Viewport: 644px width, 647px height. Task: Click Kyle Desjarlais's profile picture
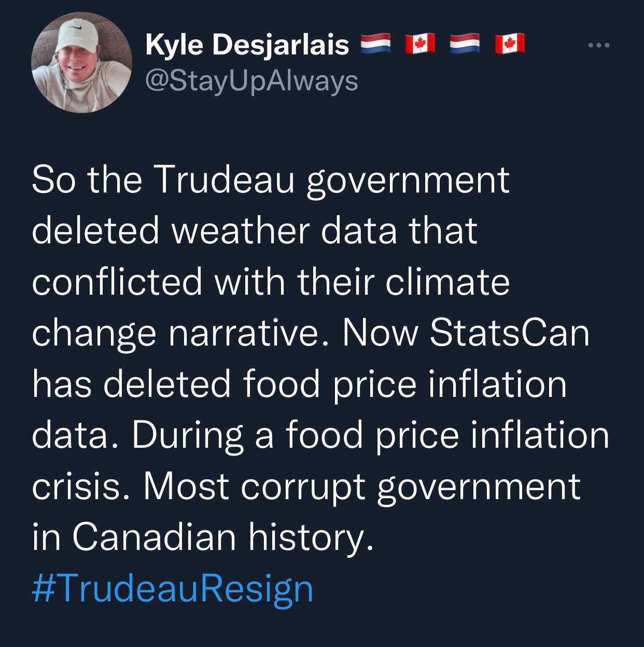[81, 62]
